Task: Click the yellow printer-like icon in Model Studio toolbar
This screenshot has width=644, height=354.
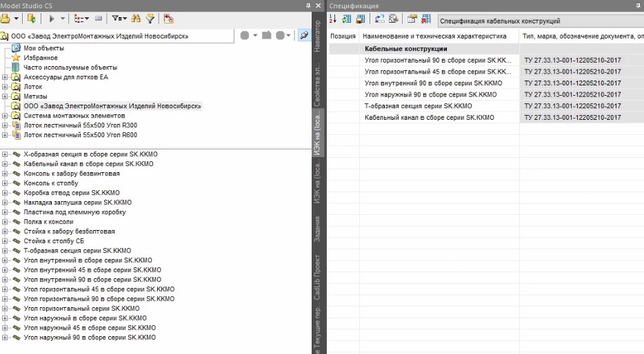Action: click(5, 19)
